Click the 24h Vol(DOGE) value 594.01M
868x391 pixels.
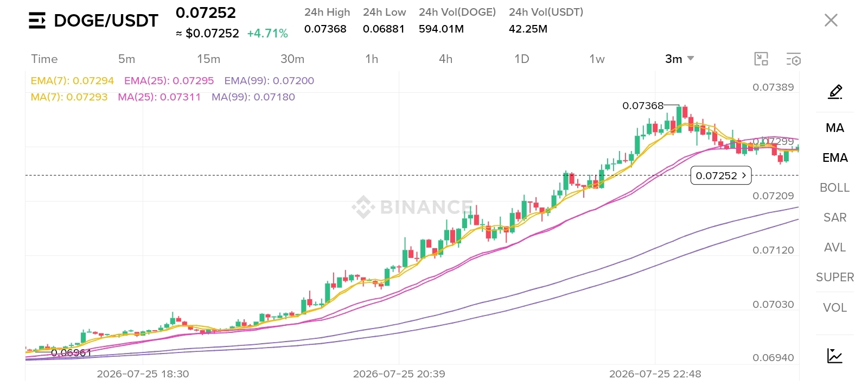tap(441, 29)
